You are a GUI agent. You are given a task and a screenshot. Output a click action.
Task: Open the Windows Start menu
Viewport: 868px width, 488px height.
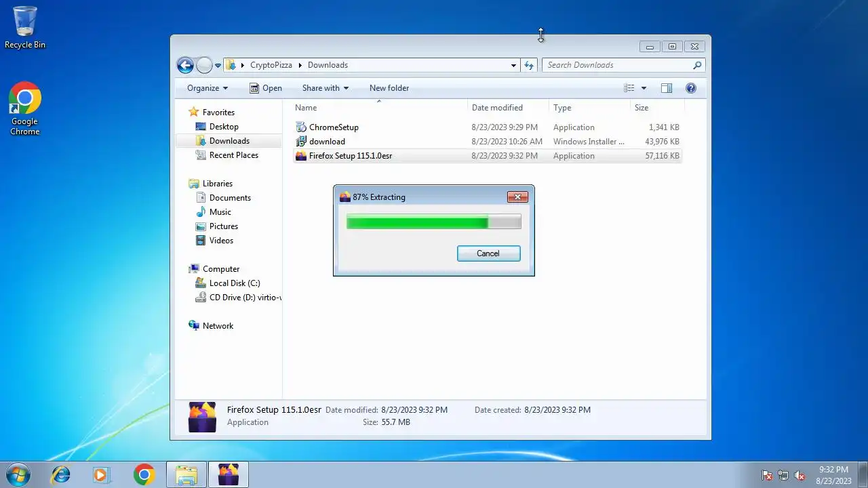(17, 474)
